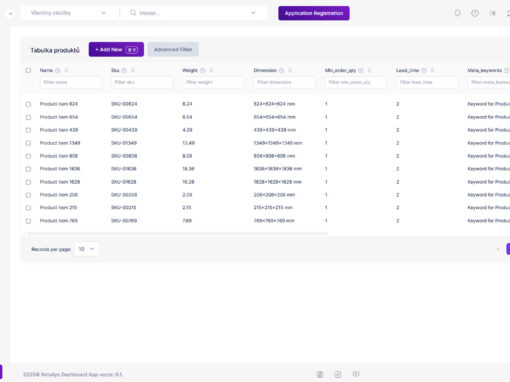Sort by the Sku column arrows
The width and height of the screenshot is (510, 382).
[133, 70]
